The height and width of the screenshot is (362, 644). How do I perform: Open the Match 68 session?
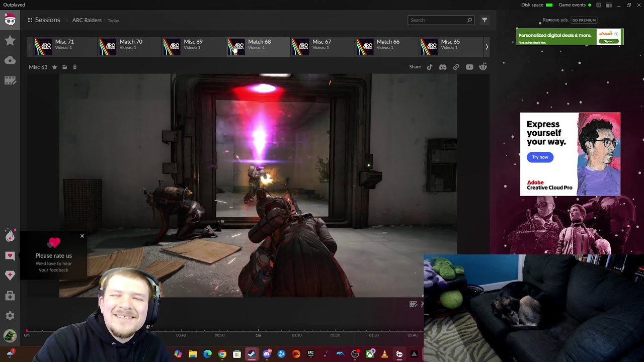(258, 47)
